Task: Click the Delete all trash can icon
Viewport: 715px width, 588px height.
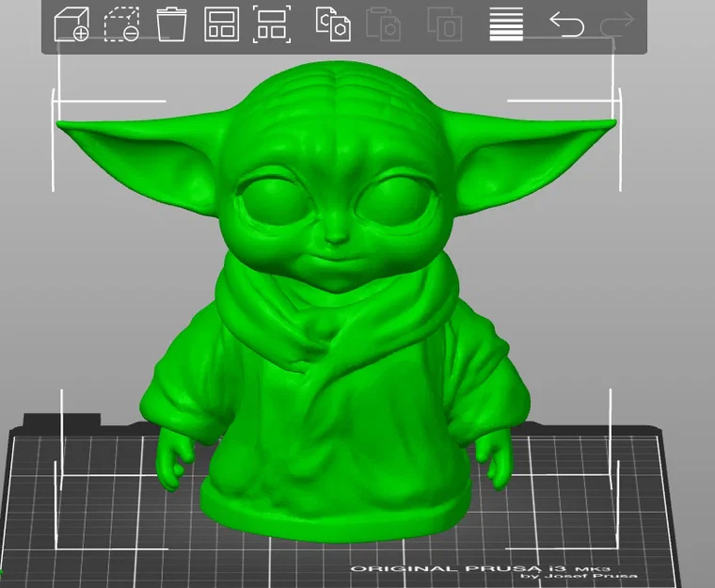Action: [171, 24]
